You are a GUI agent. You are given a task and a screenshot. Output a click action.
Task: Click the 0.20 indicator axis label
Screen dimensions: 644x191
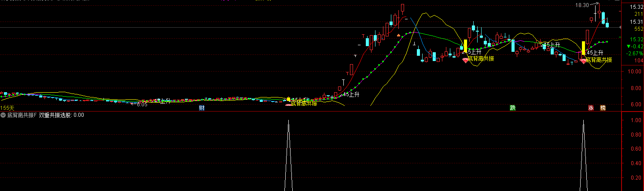click(x=635, y=178)
